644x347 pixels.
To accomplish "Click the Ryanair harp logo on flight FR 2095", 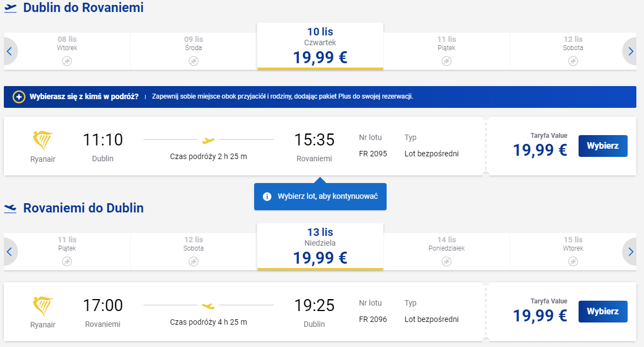I will (x=43, y=141).
